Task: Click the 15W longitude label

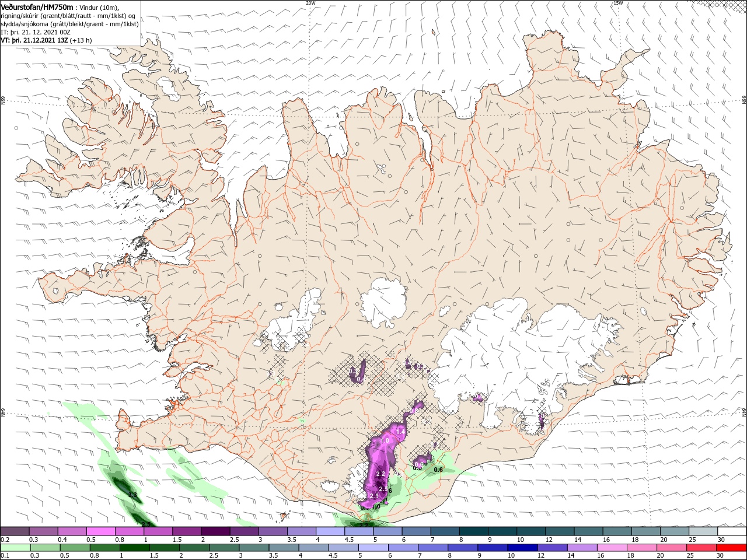Action: [x=618, y=3]
